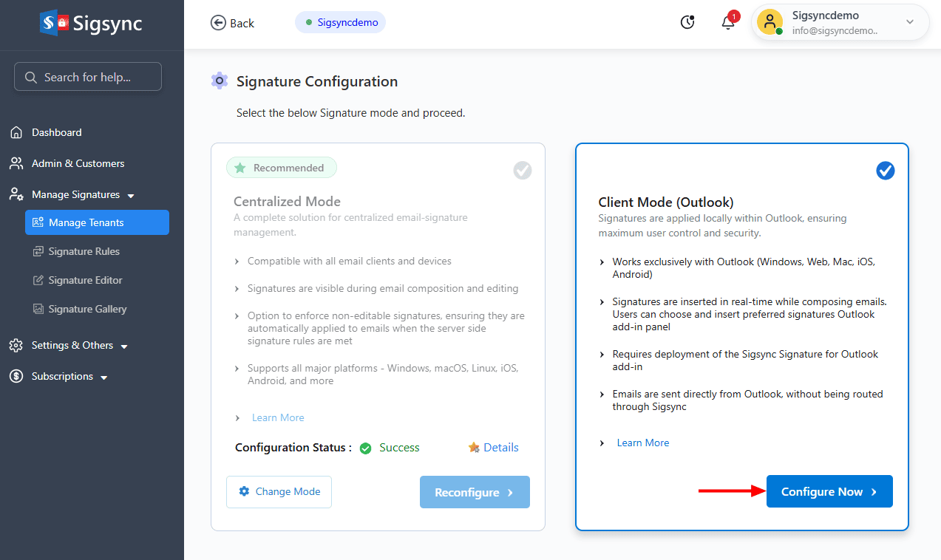The height and width of the screenshot is (560, 941).
Task: Expand the Subscriptions menu
Action: (x=104, y=378)
